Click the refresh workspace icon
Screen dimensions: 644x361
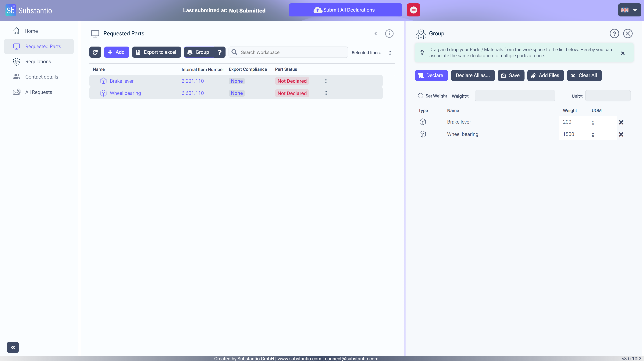(x=95, y=52)
